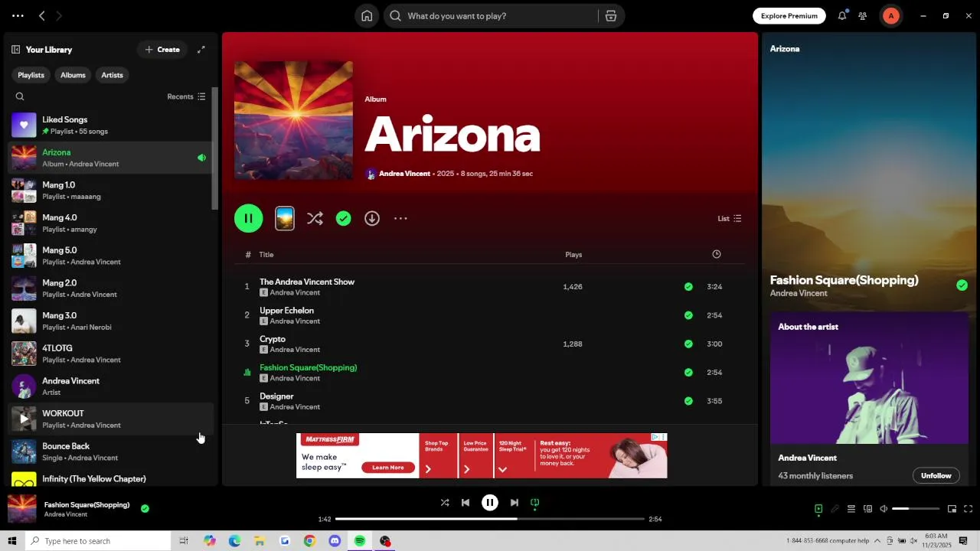Screen dimensions: 980x551
Task: Toggle saved checkmark in Now Playing panel
Action: click(962, 285)
